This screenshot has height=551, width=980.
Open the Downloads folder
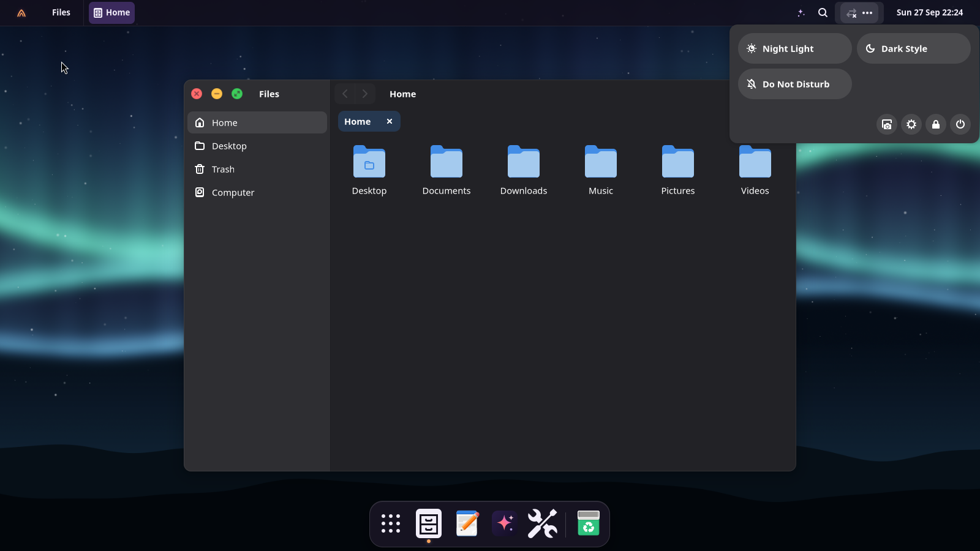pos(524,162)
